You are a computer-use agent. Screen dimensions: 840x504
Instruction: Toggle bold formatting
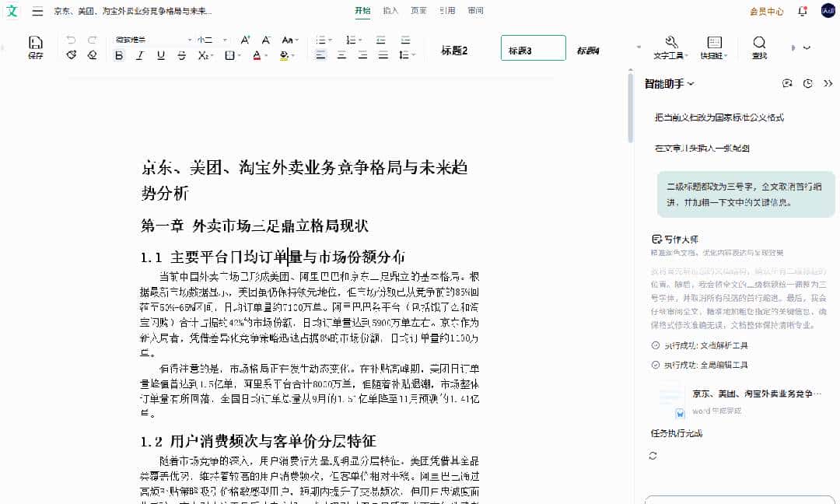click(118, 56)
